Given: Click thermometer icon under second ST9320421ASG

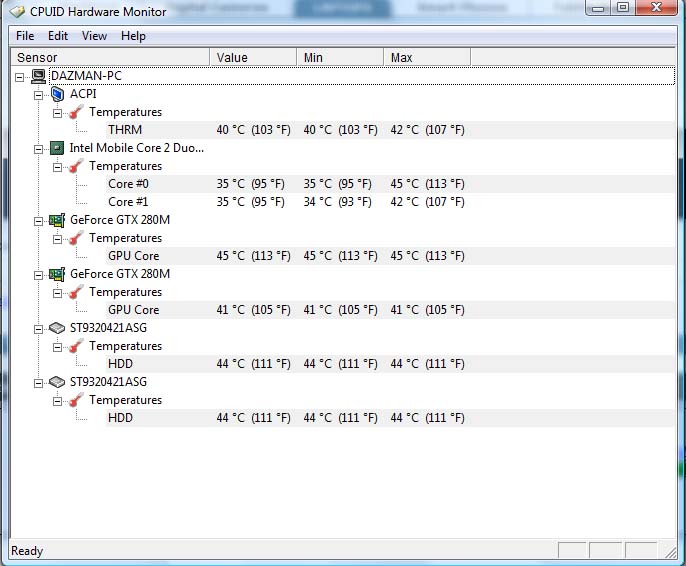Looking at the screenshot, I should click(x=76, y=400).
